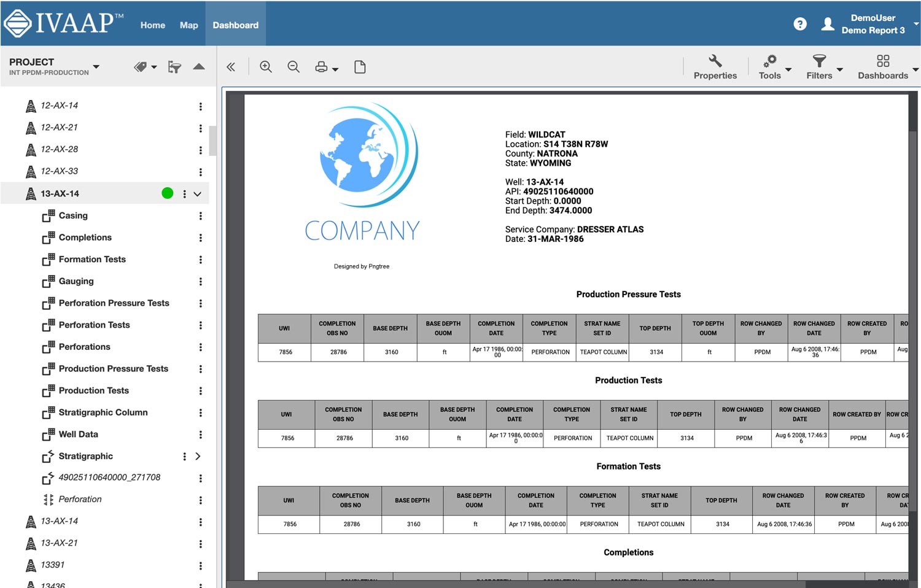Image resolution: width=921 pixels, height=588 pixels.
Task: Open options menu for Gauging
Action: (x=200, y=281)
